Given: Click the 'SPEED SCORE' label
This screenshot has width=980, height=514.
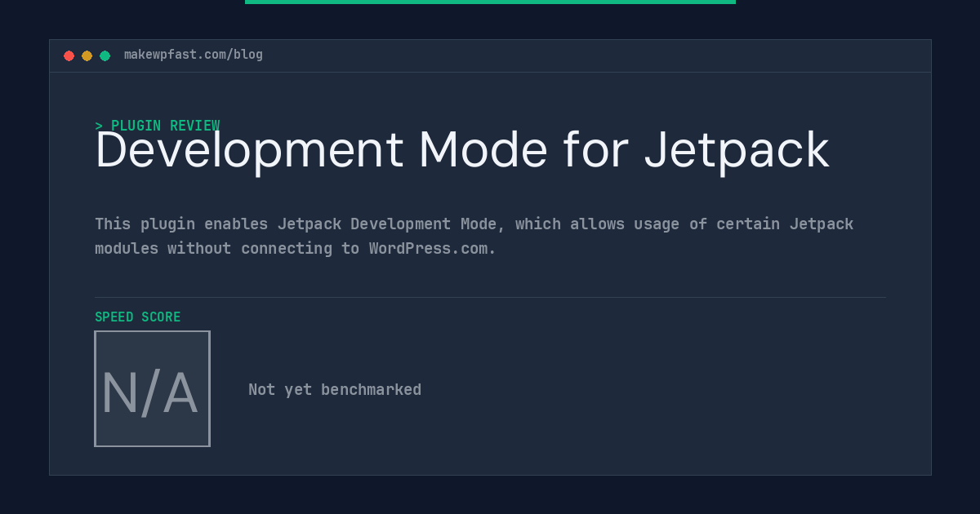Looking at the screenshot, I should pos(138,317).
